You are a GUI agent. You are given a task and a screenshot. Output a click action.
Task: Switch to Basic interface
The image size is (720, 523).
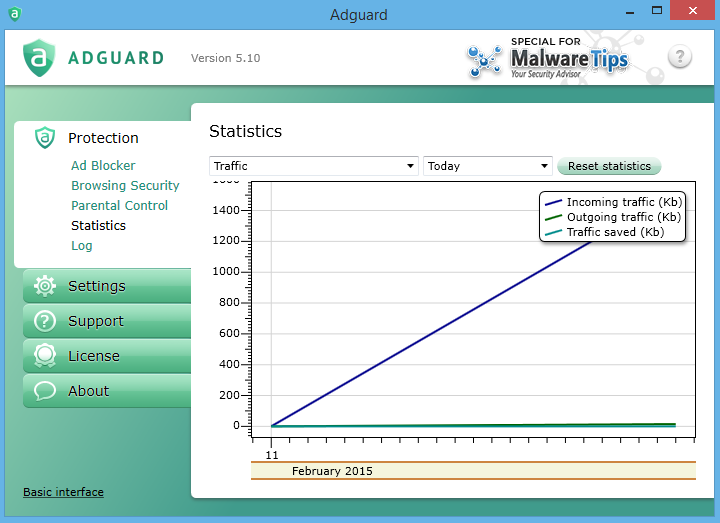63,492
